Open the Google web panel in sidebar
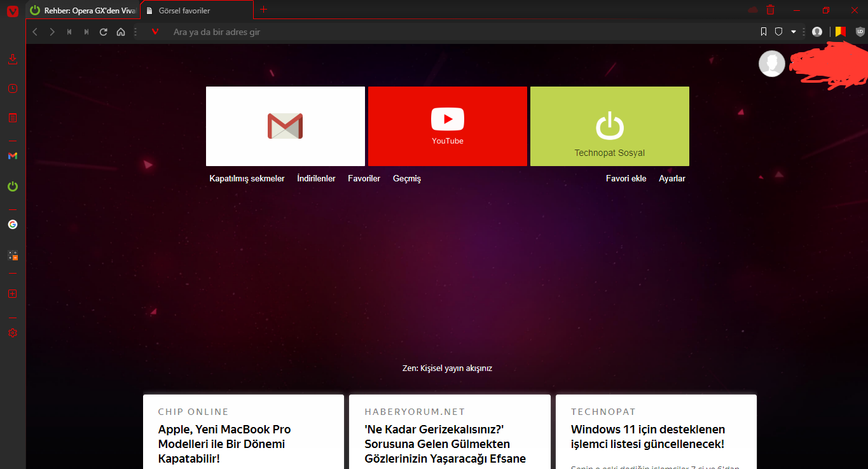Viewport: 868px width, 469px height. coord(13,224)
